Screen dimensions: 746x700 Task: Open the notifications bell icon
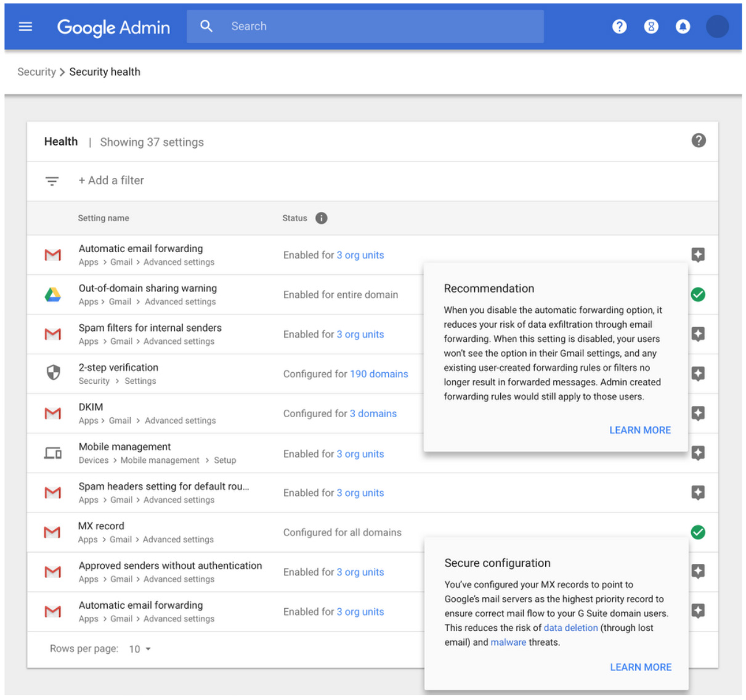683,26
